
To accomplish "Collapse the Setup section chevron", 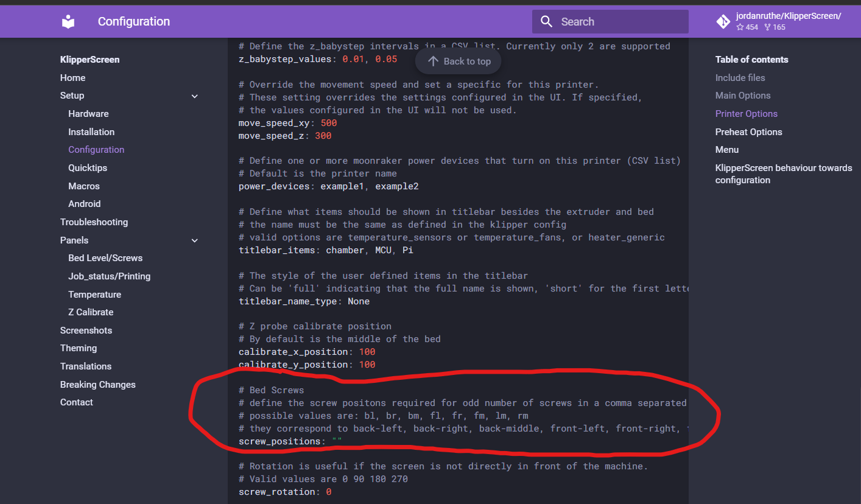I will click(194, 96).
